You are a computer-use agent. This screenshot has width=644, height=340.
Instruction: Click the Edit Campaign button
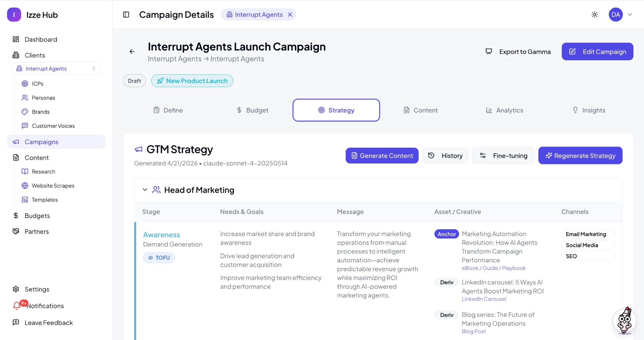point(597,51)
